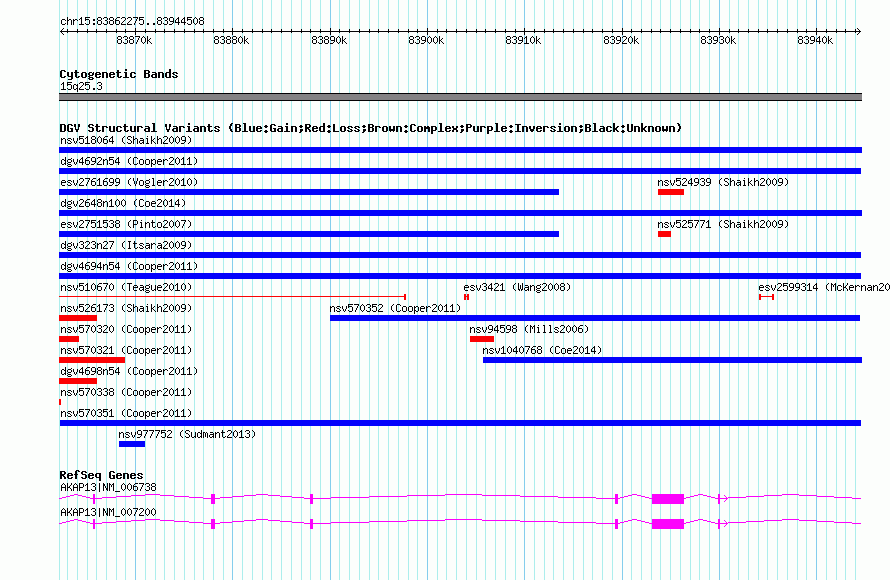
Task: Open label esv2761699 (Vogler2010)
Action: point(129,182)
